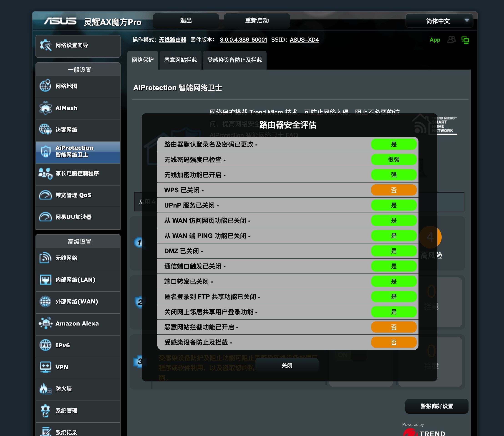Click the users/guest icon in top bar
The width and height of the screenshot is (504, 436).
tap(451, 40)
